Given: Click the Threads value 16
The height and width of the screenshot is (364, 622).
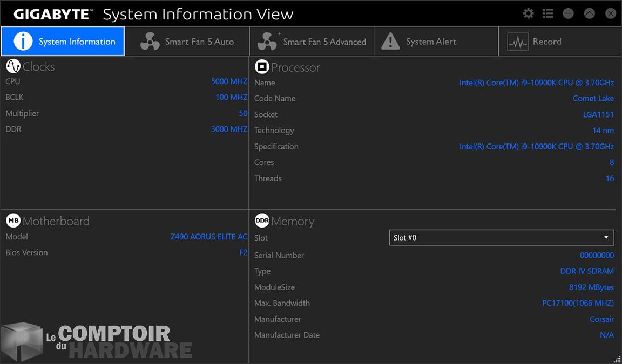Looking at the screenshot, I should pos(610,178).
